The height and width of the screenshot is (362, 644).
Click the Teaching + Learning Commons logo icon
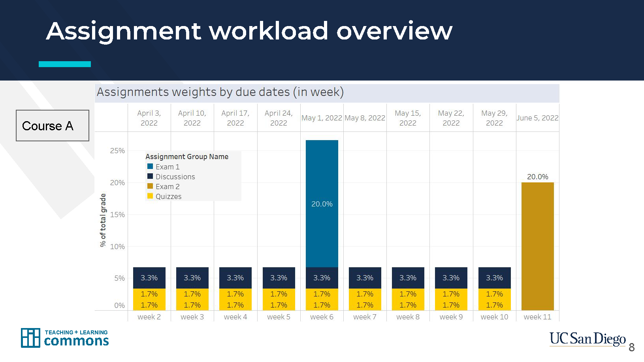(30, 338)
